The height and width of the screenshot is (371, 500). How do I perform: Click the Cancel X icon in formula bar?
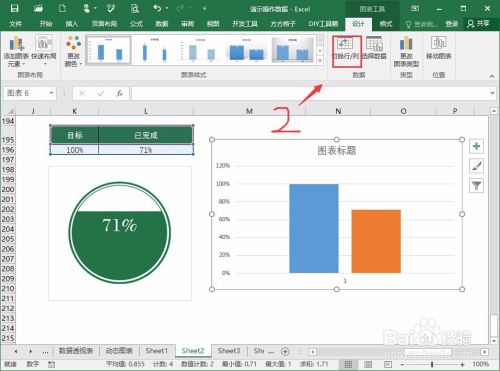point(82,93)
